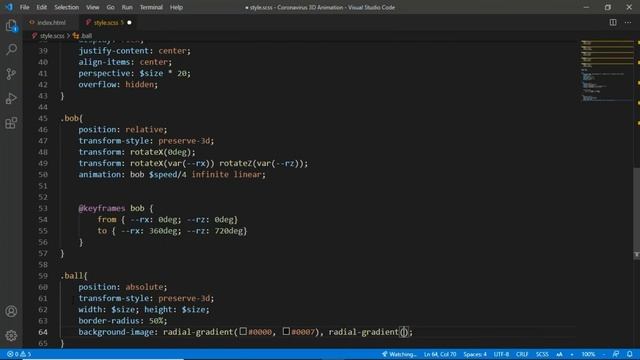Click the unsaved dot on style.scss tab
This screenshot has height=360, width=640.
129,22
